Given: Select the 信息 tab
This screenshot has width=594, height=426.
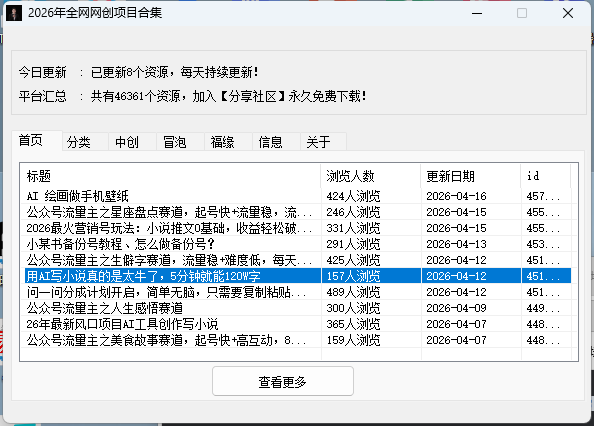Looking at the screenshot, I should 276,142.
